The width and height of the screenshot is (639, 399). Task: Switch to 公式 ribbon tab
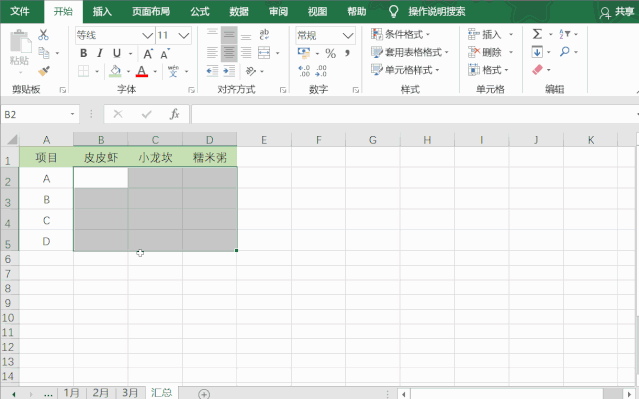click(200, 11)
